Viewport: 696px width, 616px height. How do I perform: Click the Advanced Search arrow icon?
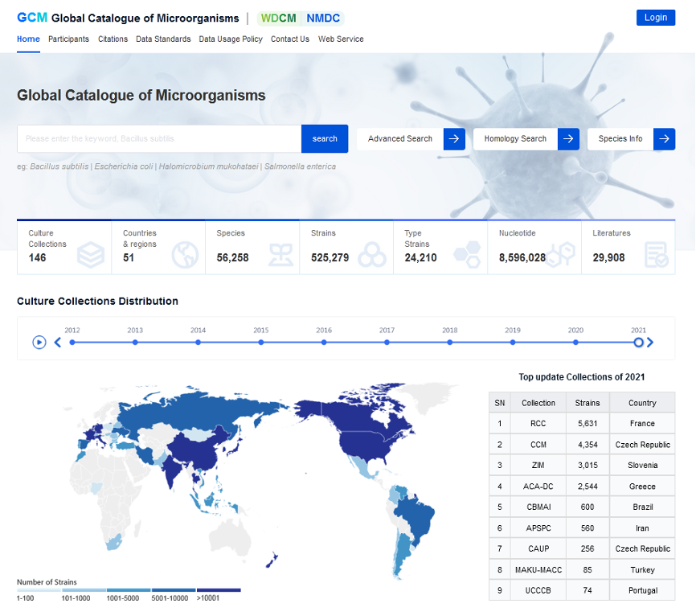pos(454,139)
